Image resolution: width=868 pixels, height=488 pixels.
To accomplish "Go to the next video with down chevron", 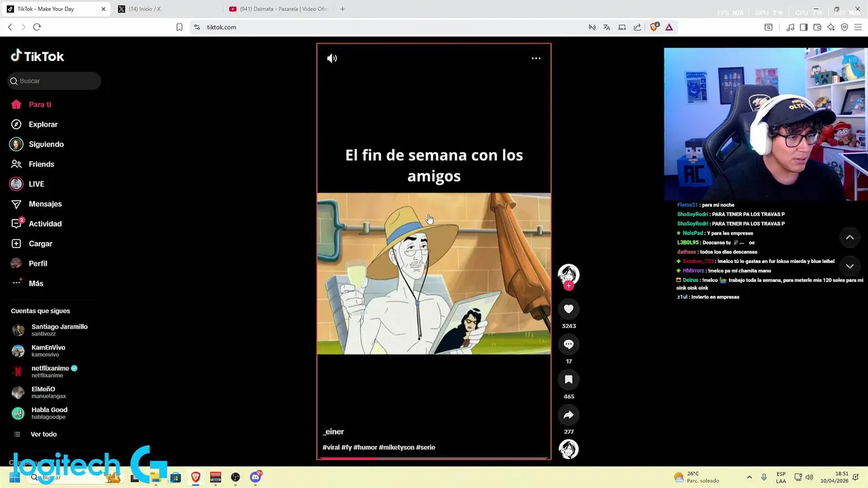I will coord(850,266).
